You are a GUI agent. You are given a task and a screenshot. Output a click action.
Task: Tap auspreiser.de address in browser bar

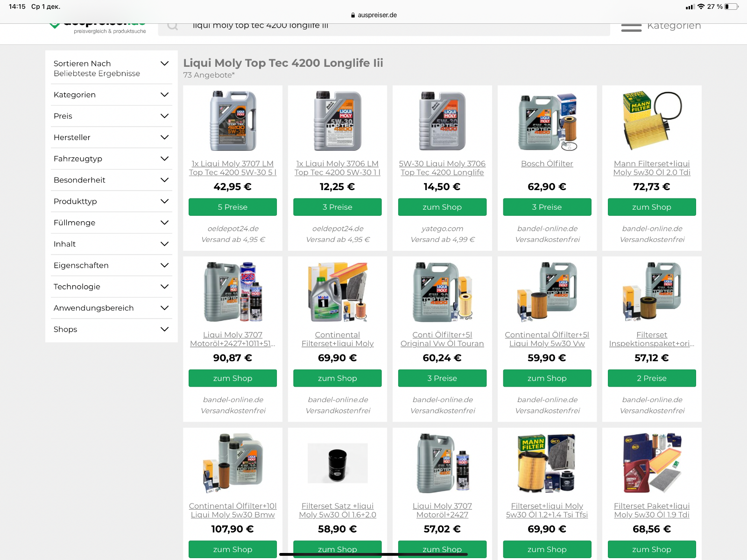click(x=373, y=15)
